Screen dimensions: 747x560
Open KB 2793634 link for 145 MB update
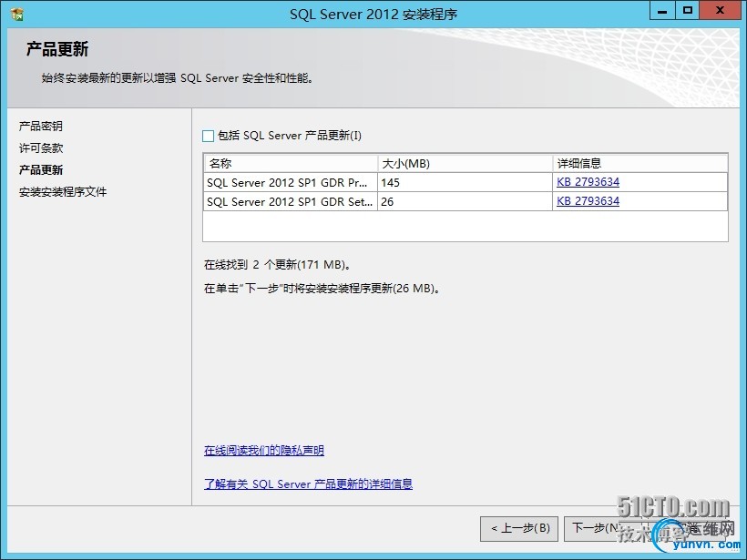[588, 182]
